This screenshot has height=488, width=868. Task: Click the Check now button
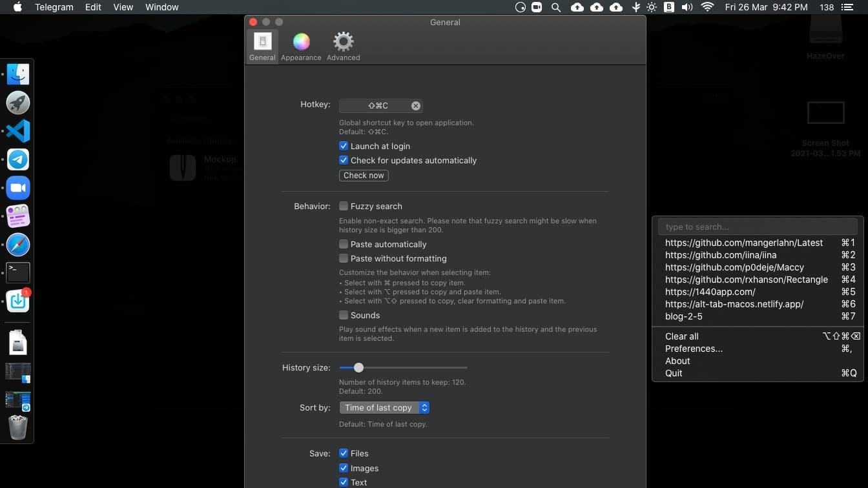pyautogui.click(x=364, y=175)
